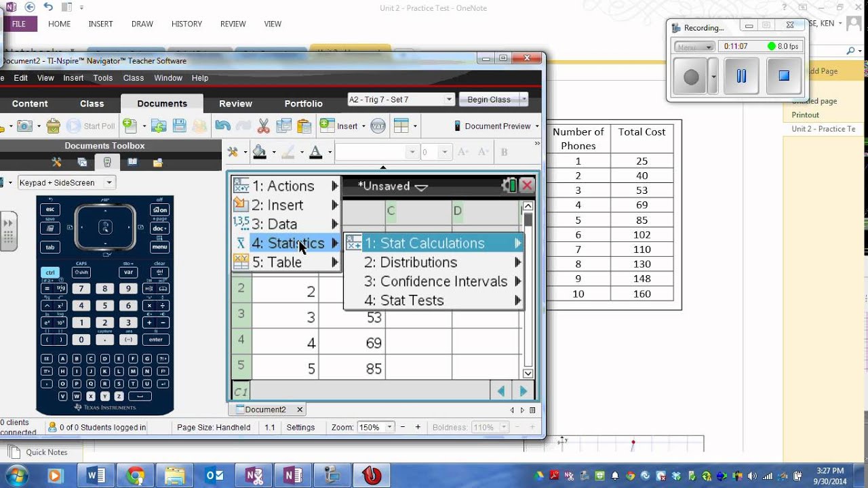Click the ctrl key on calculator keypad
Image resolution: width=868 pixels, height=488 pixels.
(50, 272)
